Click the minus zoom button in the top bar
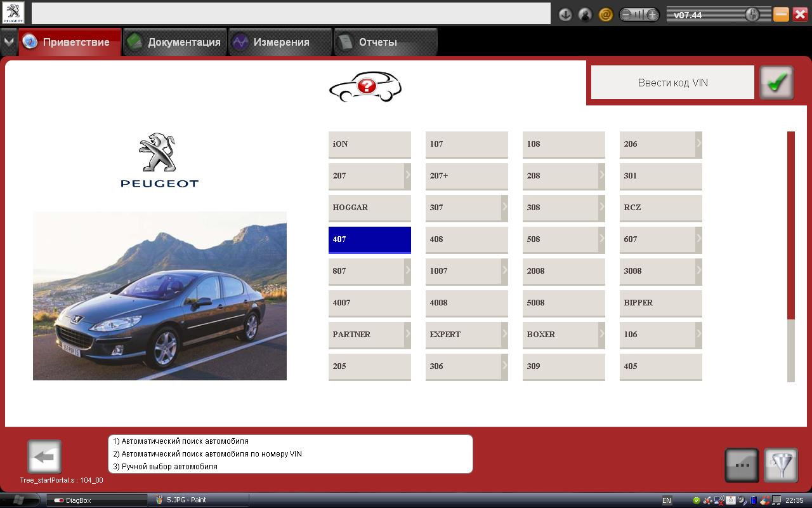The width and height of the screenshot is (812, 508). pos(626,15)
